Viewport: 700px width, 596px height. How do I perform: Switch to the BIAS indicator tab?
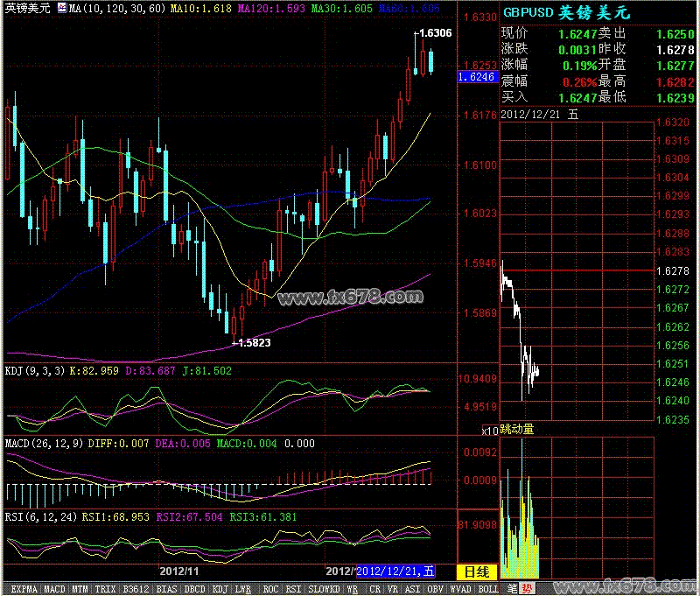pyautogui.click(x=166, y=589)
